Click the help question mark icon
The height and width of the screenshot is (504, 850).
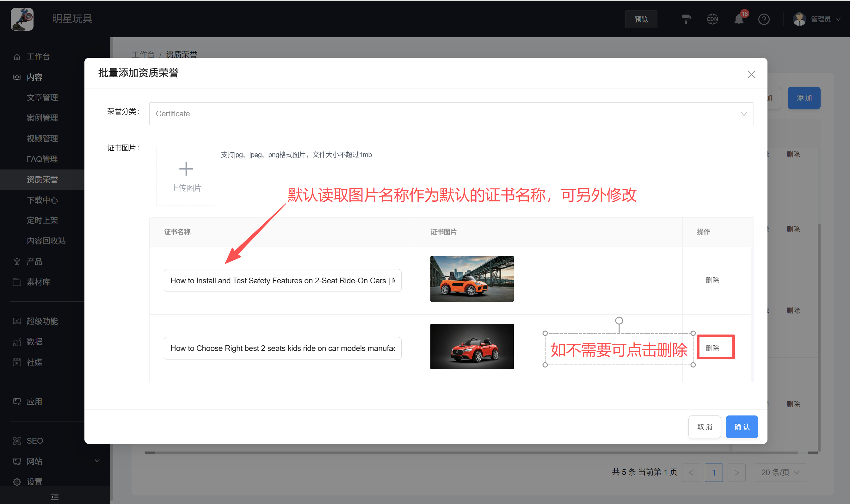764,19
